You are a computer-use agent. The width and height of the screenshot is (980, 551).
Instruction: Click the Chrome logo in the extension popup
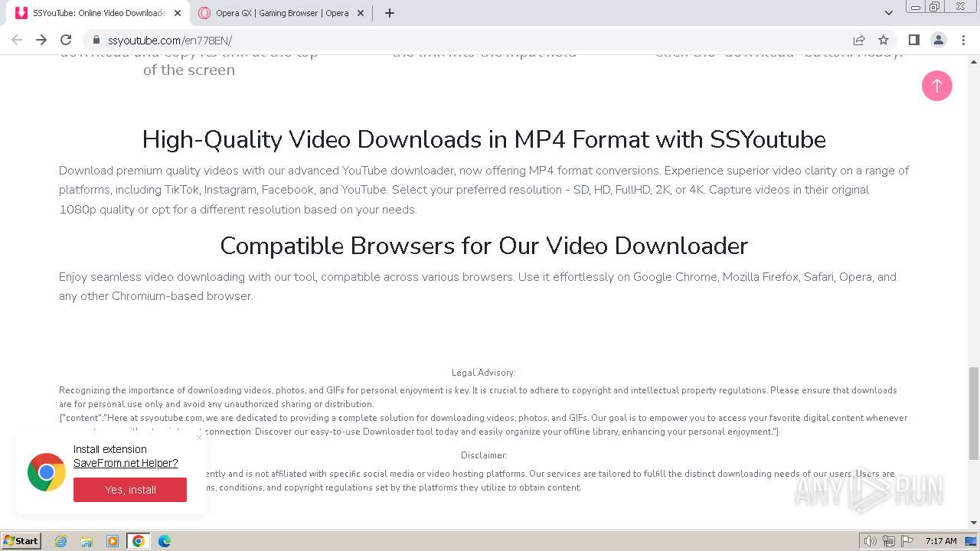pos(46,472)
